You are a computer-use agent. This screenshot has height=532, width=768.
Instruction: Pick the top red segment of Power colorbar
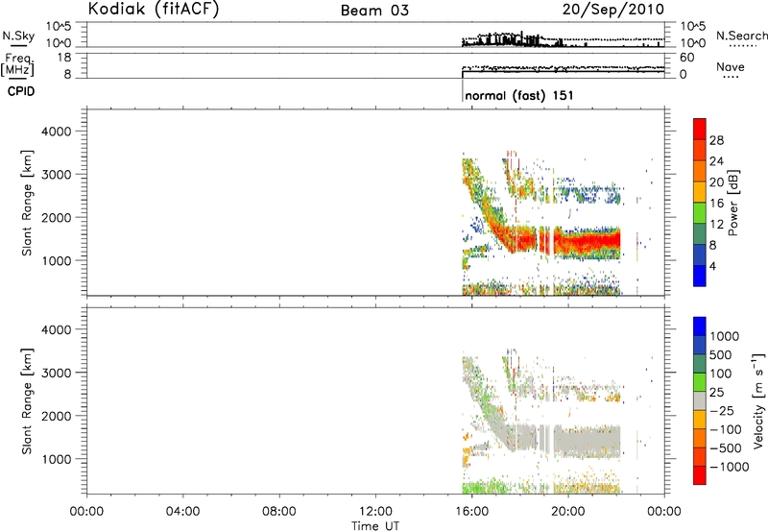pos(700,129)
